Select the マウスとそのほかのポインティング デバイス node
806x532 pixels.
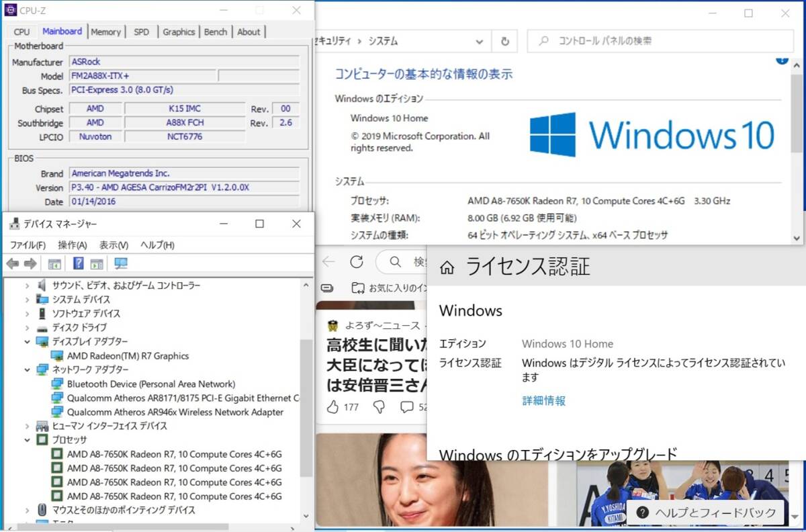(124, 511)
